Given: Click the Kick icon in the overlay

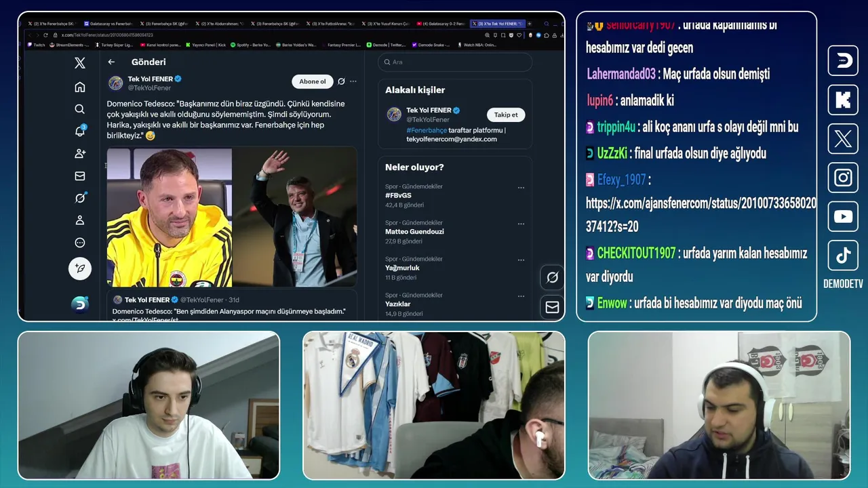Looking at the screenshot, I should tap(843, 100).
